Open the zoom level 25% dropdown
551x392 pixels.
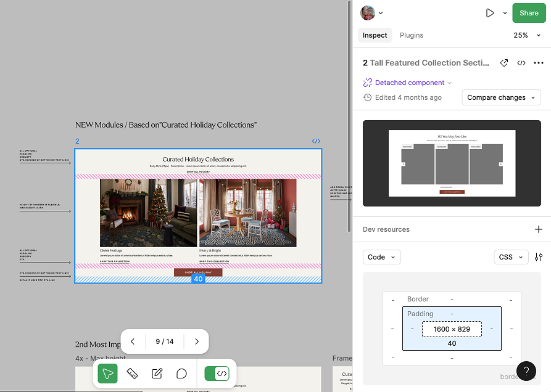coord(526,35)
